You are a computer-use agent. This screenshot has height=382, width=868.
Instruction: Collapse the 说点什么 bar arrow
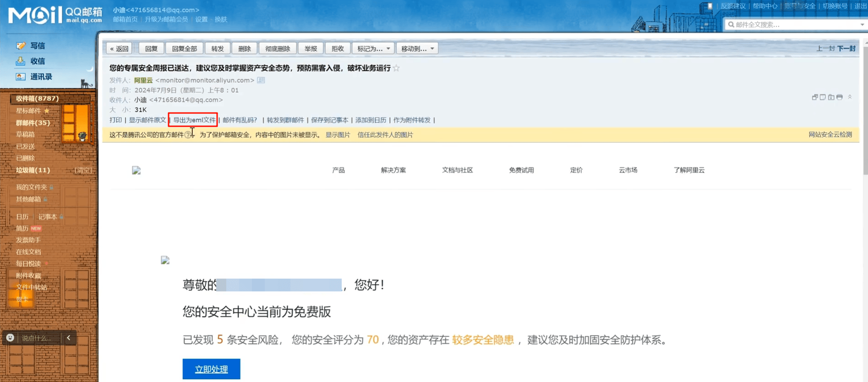point(69,338)
